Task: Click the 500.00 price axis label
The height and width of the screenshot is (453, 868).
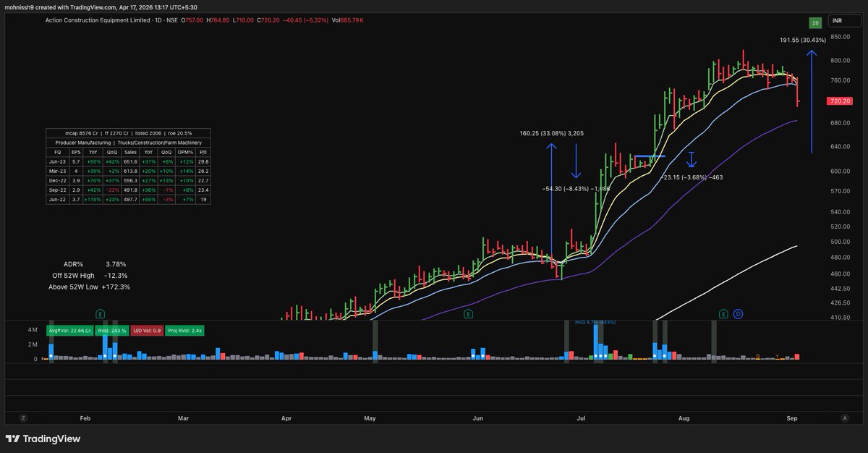Action: pos(840,242)
